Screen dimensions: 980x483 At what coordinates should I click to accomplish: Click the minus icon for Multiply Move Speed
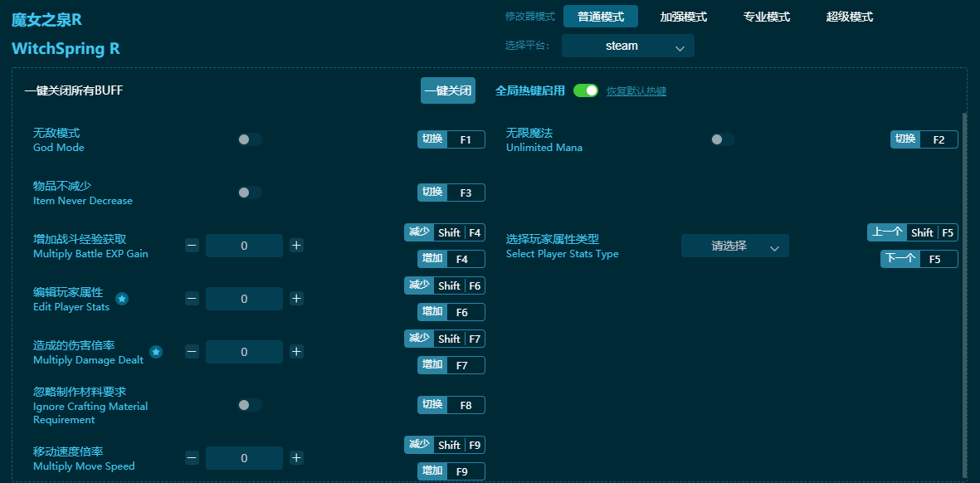click(x=192, y=458)
